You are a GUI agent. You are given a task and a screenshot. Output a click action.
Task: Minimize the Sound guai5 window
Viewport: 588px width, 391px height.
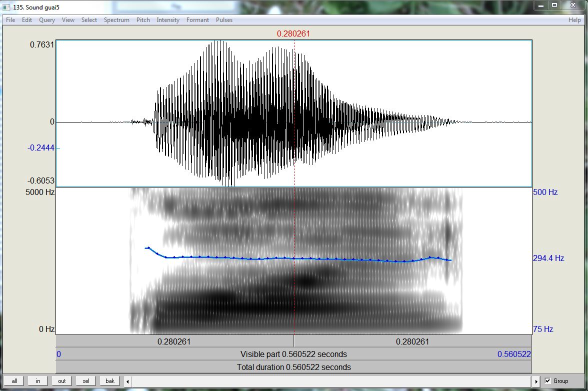pos(541,5)
